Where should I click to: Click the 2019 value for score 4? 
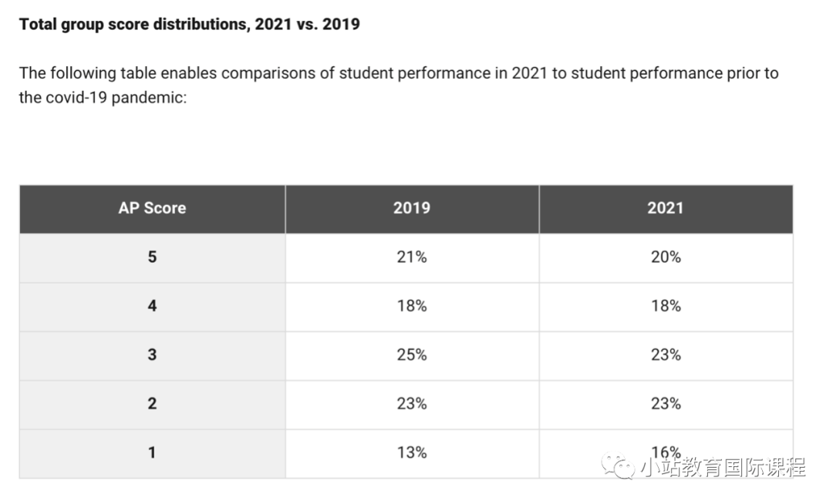[x=412, y=306]
